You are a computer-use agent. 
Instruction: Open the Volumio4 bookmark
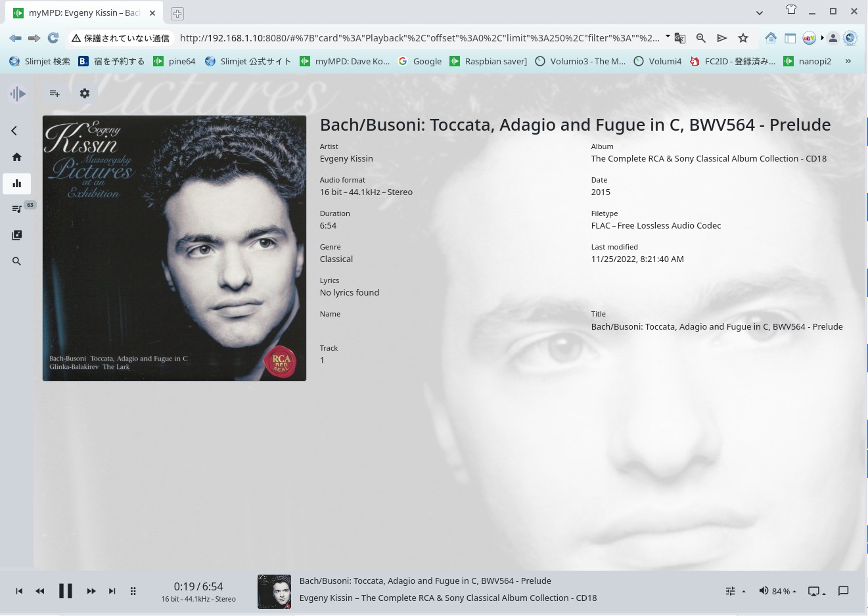[658, 61]
